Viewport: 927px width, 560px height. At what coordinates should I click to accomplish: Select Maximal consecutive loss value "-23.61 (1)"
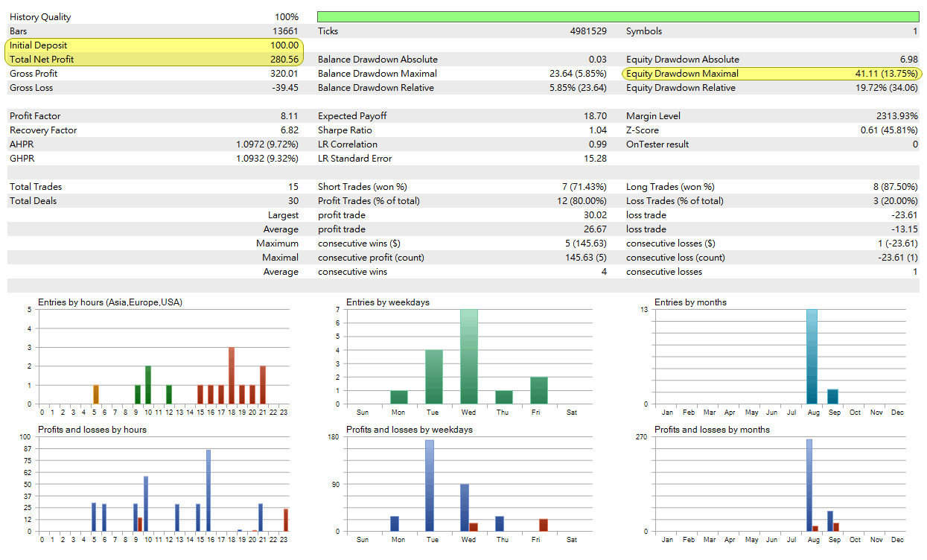tap(898, 258)
